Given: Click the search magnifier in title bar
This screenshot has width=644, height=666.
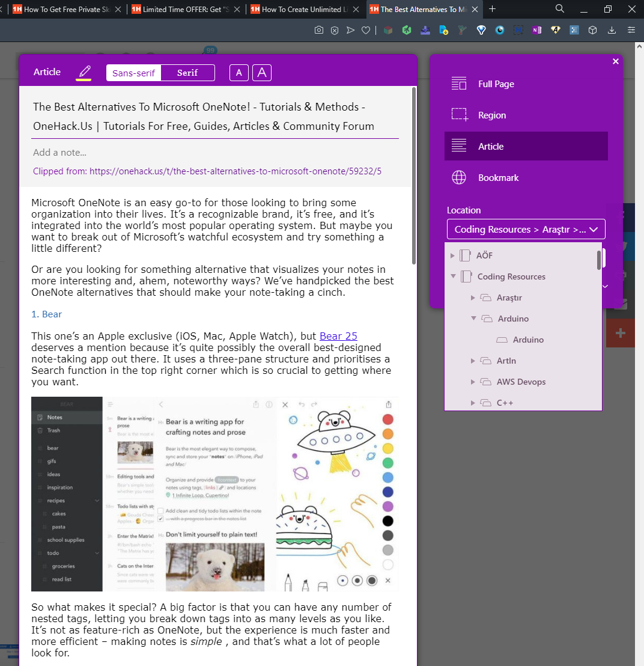Looking at the screenshot, I should 560,9.
